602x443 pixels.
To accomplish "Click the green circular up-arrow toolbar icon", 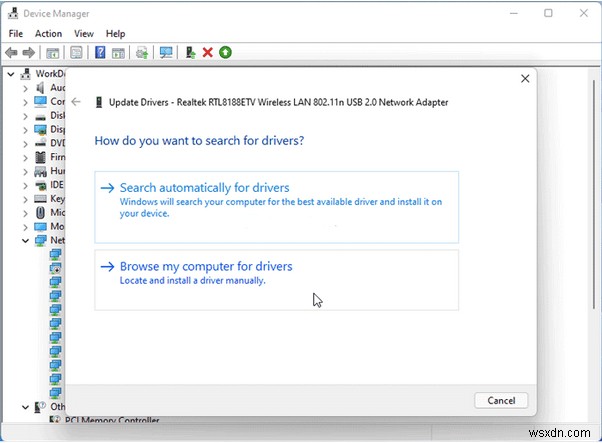I will tap(225, 52).
